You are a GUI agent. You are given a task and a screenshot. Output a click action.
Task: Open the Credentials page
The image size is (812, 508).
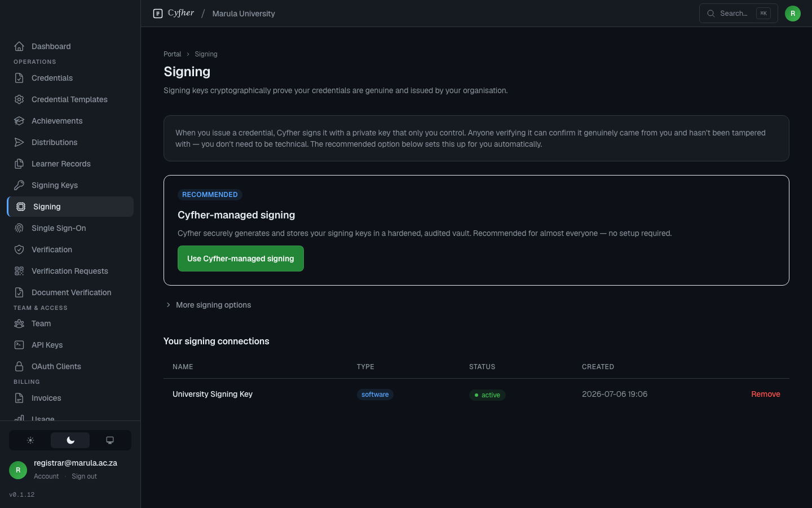pos(70,78)
